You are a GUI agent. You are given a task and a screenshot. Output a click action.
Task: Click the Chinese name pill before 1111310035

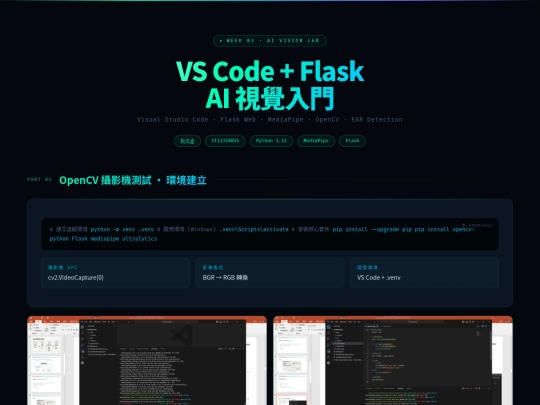[187, 141]
